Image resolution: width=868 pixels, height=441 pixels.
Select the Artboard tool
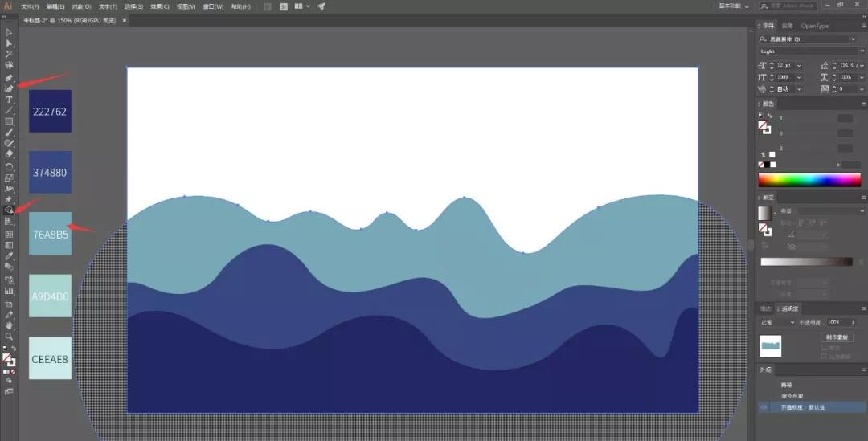pos(9,304)
